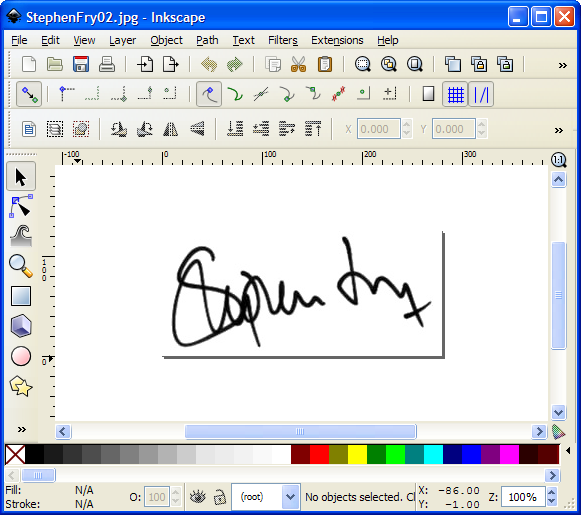Click the zoom percentage field
581x515 pixels.
pos(523,497)
